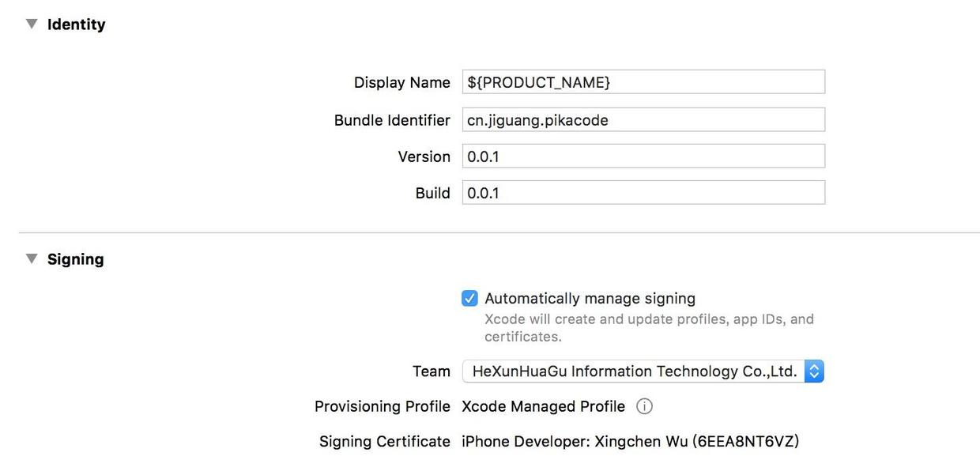Image resolution: width=980 pixels, height=475 pixels.
Task: Click the Xcode Managed Profile text
Action: (543, 406)
